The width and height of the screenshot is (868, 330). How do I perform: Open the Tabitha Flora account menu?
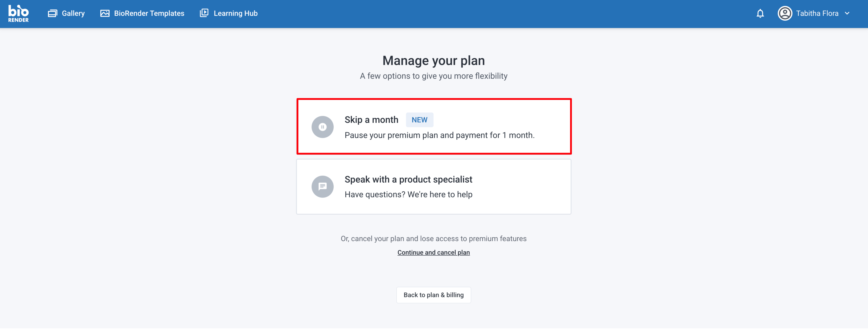pos(817,13)
